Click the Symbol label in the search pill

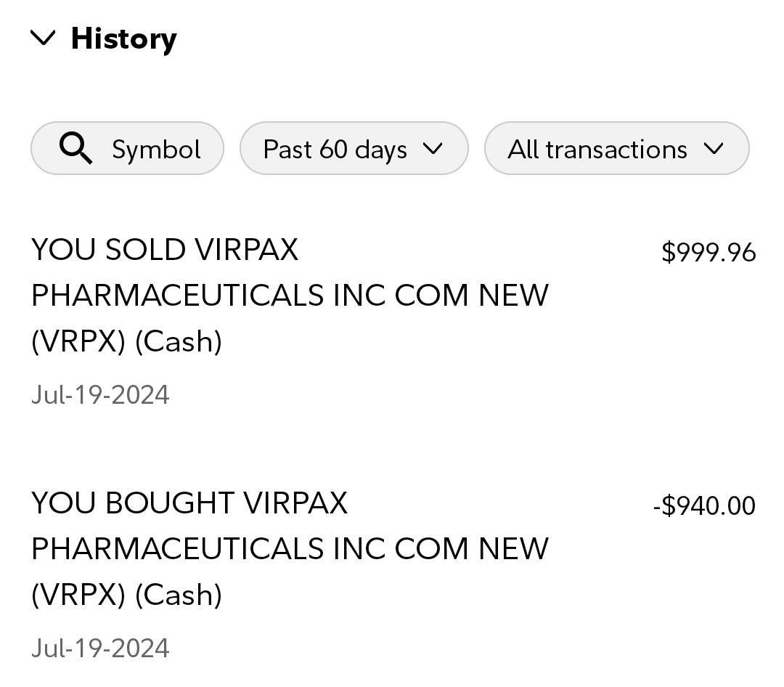[156, 149]
